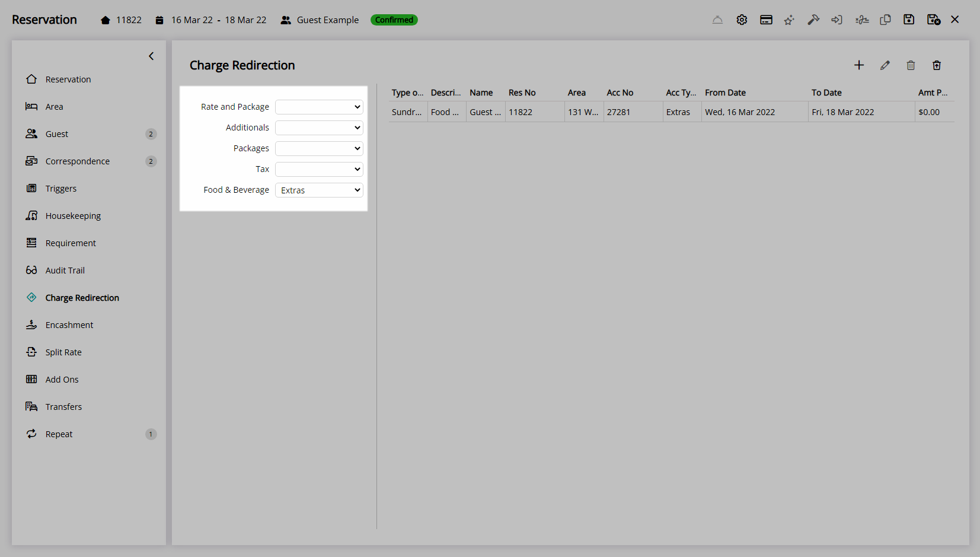Expand the Rate and Package dropdown

tap(319, 107)
